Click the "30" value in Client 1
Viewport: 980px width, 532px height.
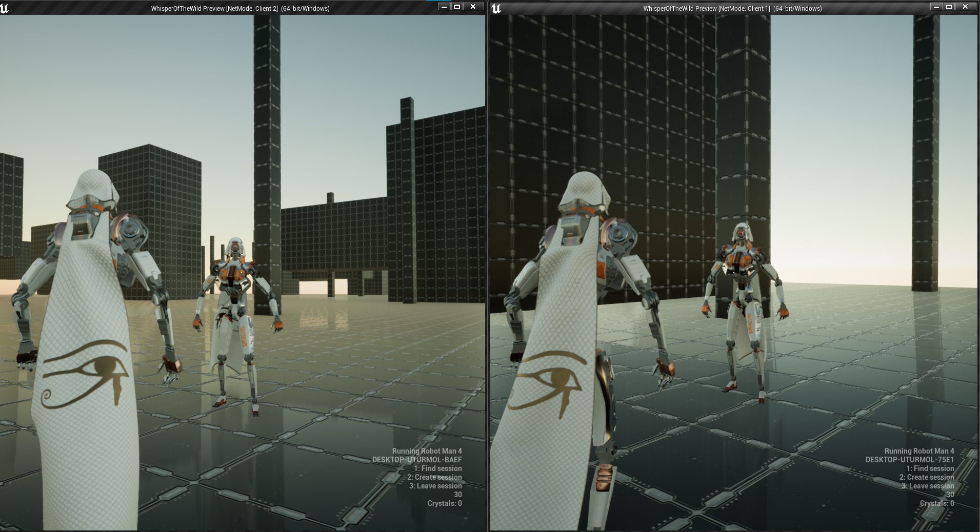coord(950,495)
